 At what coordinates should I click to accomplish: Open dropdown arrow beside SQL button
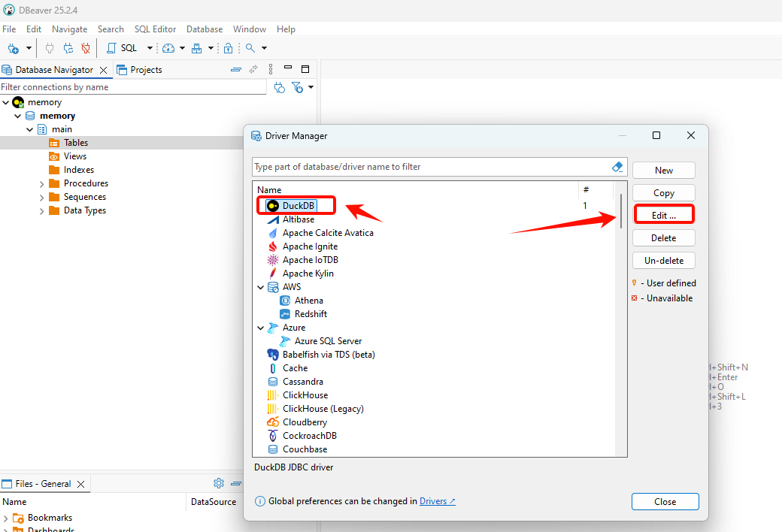coord(150,48)
